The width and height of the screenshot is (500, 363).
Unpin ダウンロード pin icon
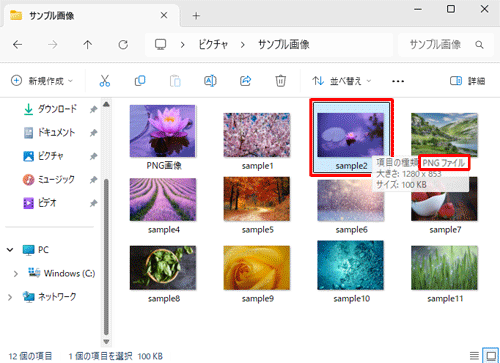(x=93, y=109)
